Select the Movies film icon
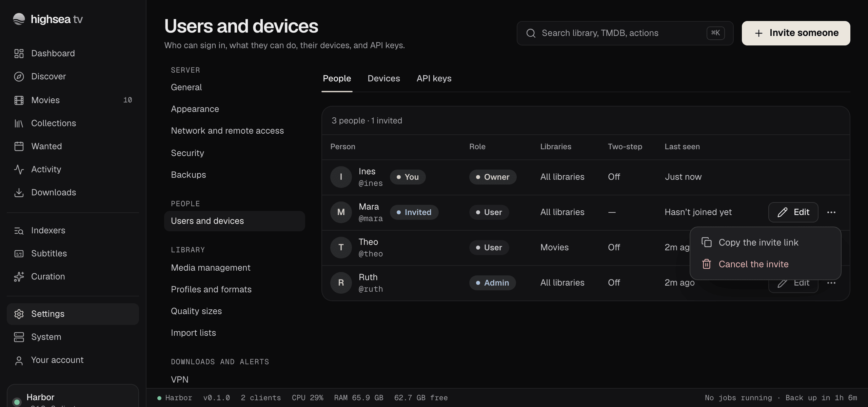The width and height of the screenshot is (868, 407). pos(19,100)
